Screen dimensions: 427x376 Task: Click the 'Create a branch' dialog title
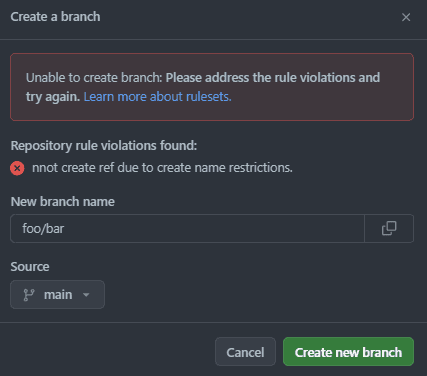(x=55, y=17)
